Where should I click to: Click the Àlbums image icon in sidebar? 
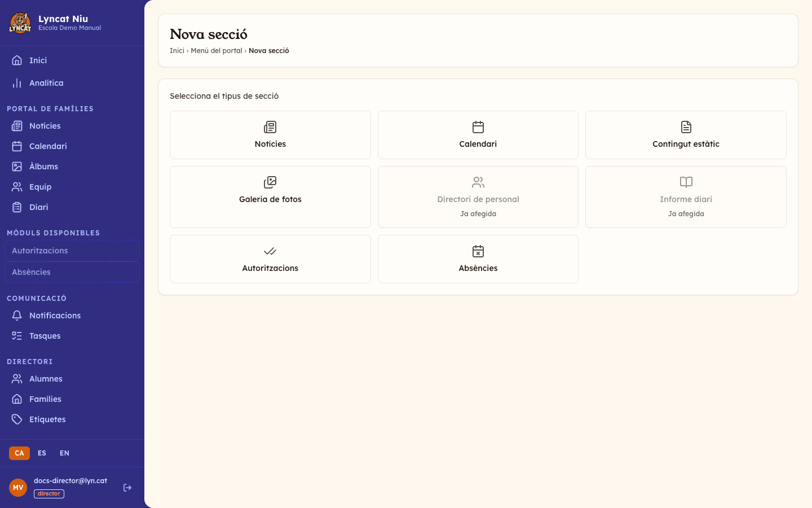point(17,167)
